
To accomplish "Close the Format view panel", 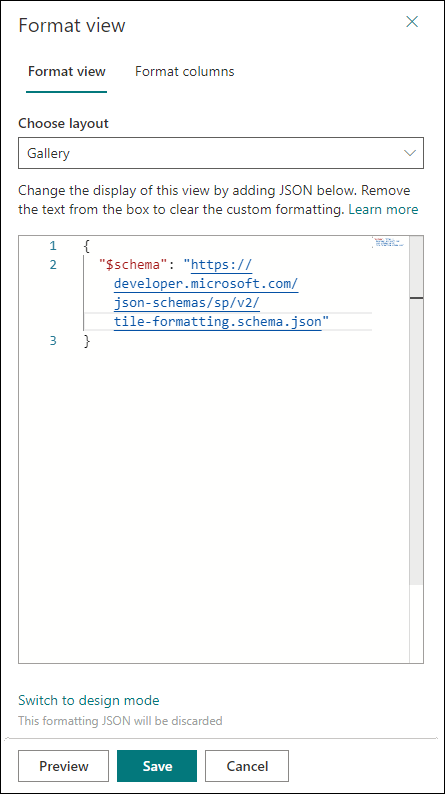I will [412, 22].
